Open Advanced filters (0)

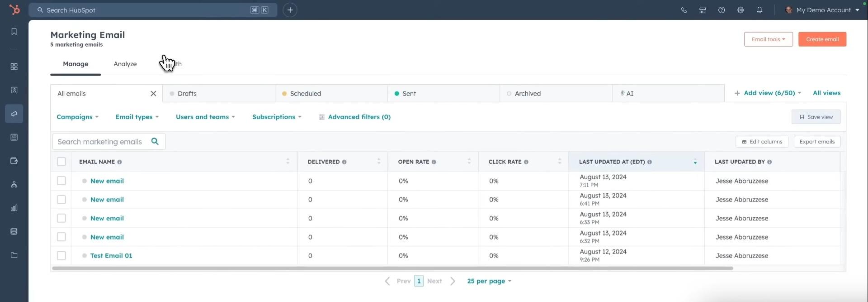click(x=354, y=117)
